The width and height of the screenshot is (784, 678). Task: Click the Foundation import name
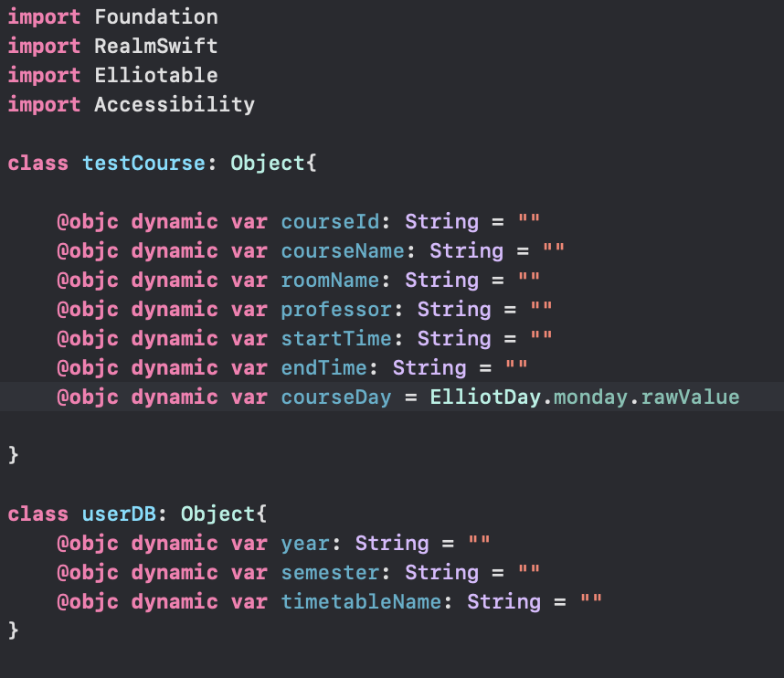(x=156, y=16)
